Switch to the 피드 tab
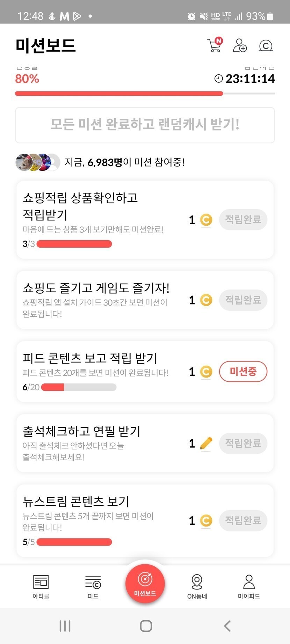This screenshot has width=290, height=644. 93,586
